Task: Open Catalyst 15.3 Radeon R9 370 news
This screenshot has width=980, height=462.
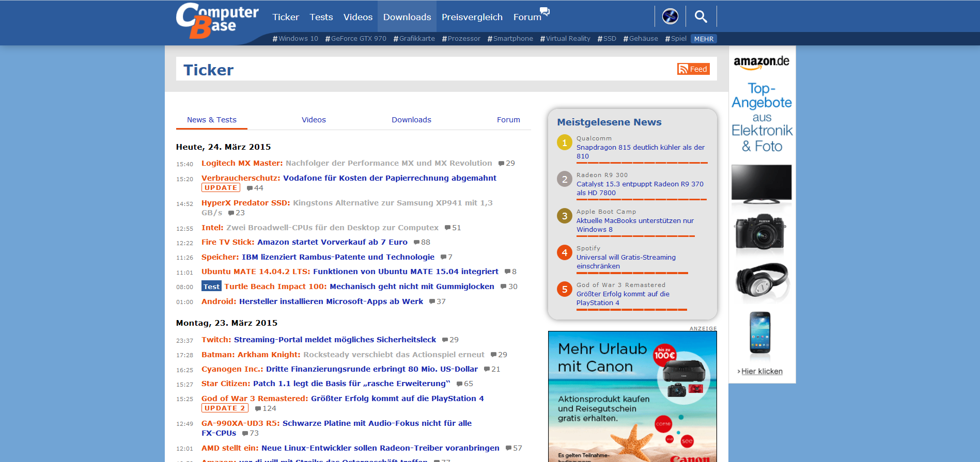Action: tap(640, 188)
